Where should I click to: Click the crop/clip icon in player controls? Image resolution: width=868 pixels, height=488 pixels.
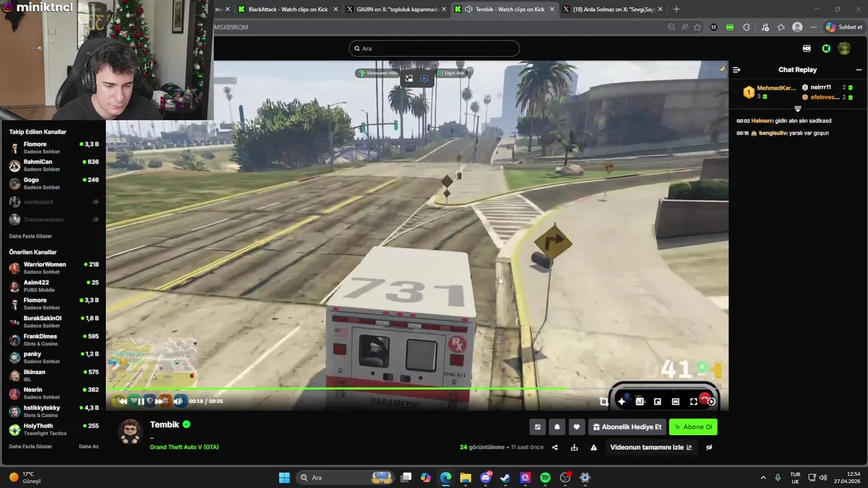[x=604, y=402]
